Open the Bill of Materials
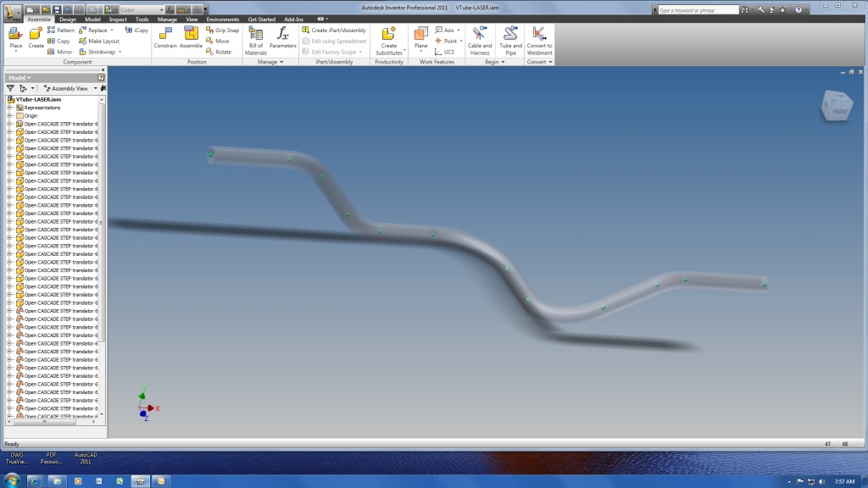Screen dimensions: 868x488 [256, 35]
